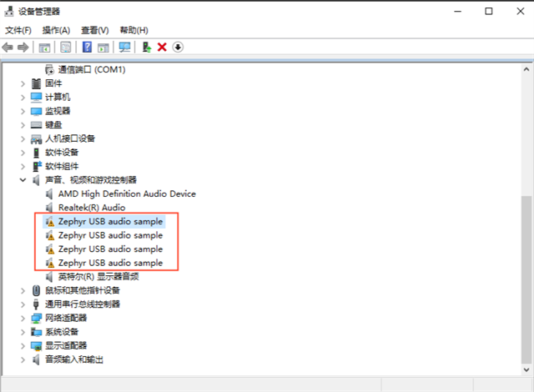Image resolution: width=534 pixels, height=392 pixels.
Task: Expand the 显示适配器 category
Action: [23, 346]
